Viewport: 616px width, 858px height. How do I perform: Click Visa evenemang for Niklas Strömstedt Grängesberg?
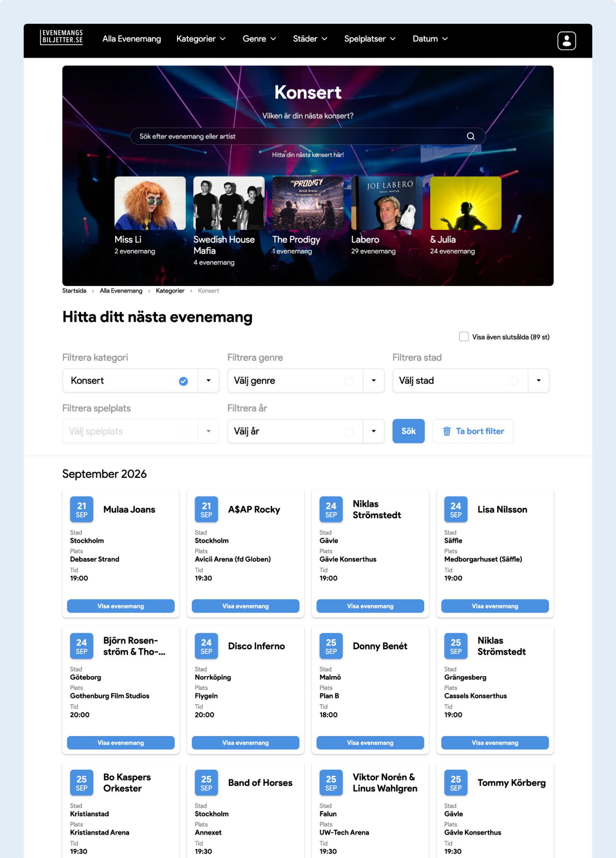495,743
